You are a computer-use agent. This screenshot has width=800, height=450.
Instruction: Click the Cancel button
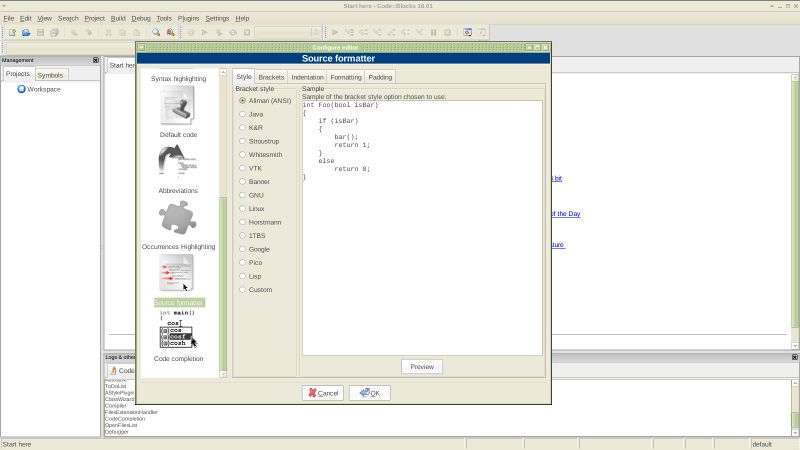[x=322, y=393]
